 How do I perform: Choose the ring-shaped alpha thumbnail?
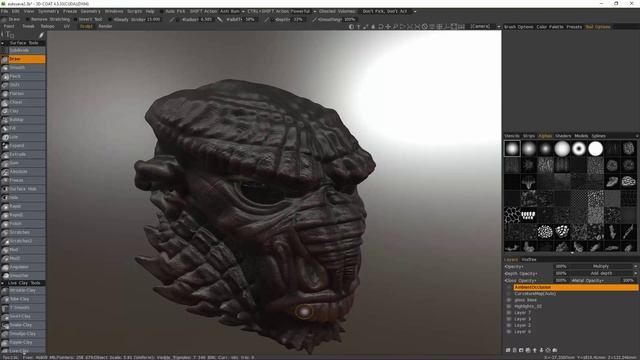579,149
